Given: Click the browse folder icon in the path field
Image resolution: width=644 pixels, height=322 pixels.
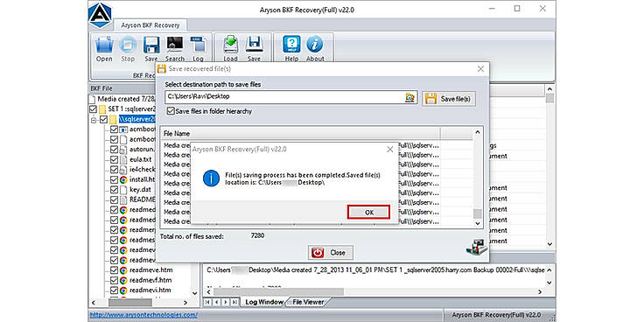Looking at the screenshot, I should (409, 97).
